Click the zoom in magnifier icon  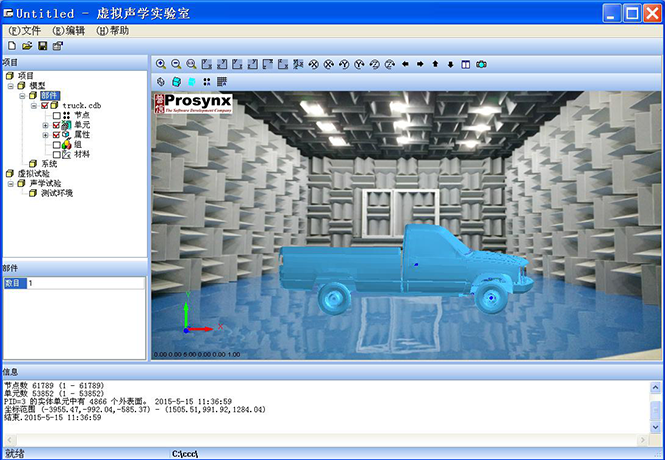[161, 64]
